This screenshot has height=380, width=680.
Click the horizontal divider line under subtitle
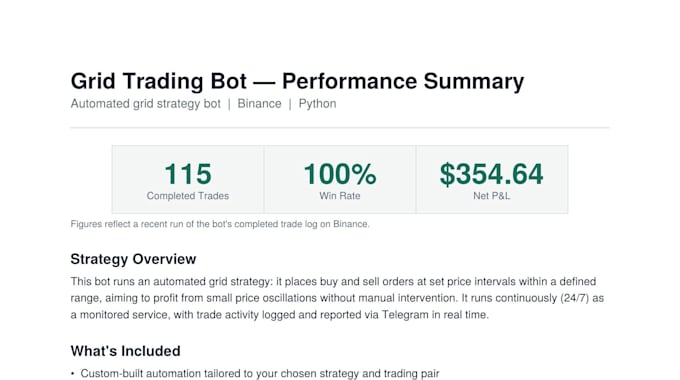[340, 128]
